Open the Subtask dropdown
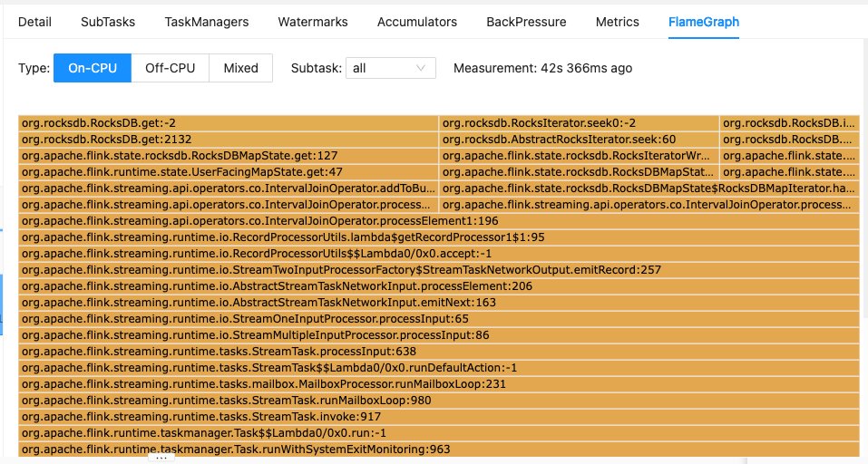 point(391,68)
